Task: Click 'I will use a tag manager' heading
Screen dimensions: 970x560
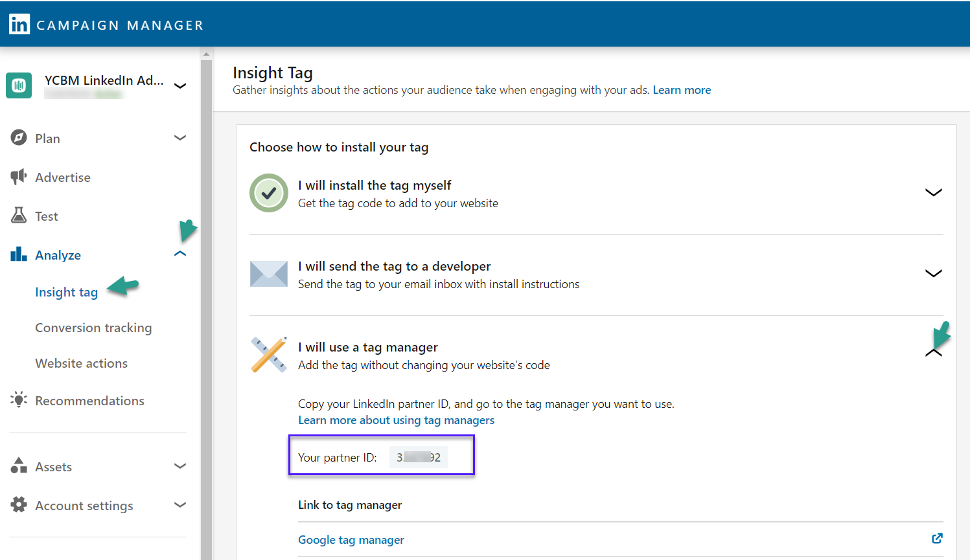Action: click(x=368, y=348)
